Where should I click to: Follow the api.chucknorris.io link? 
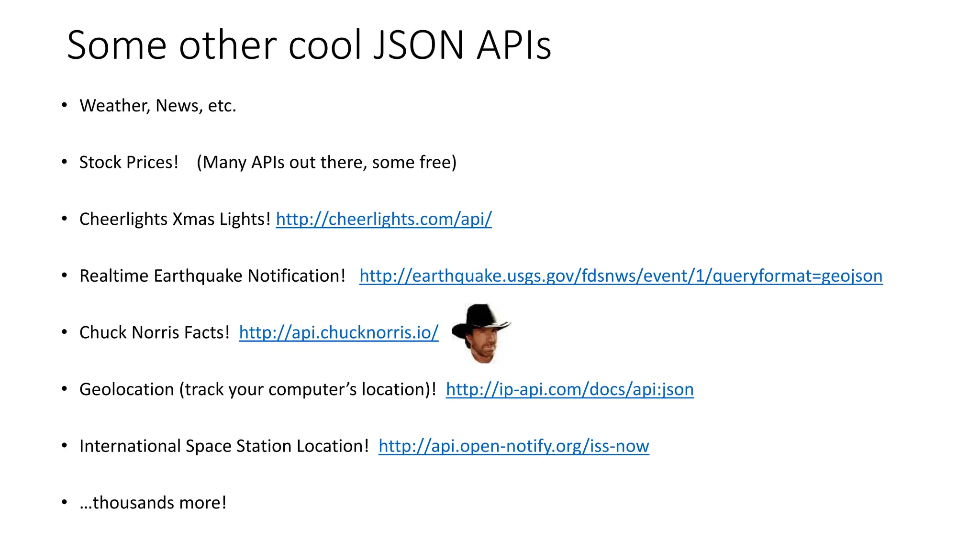[x=339, y=332]
